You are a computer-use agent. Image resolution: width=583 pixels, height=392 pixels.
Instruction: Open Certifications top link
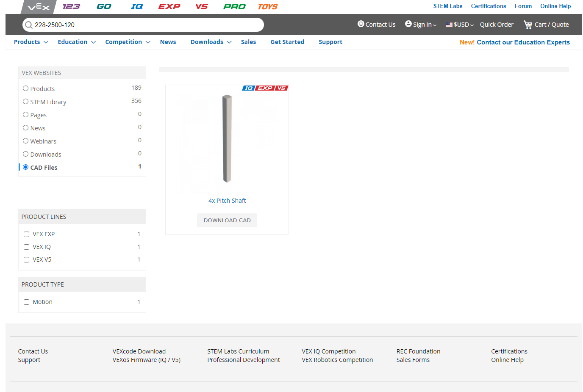point(489,6)
